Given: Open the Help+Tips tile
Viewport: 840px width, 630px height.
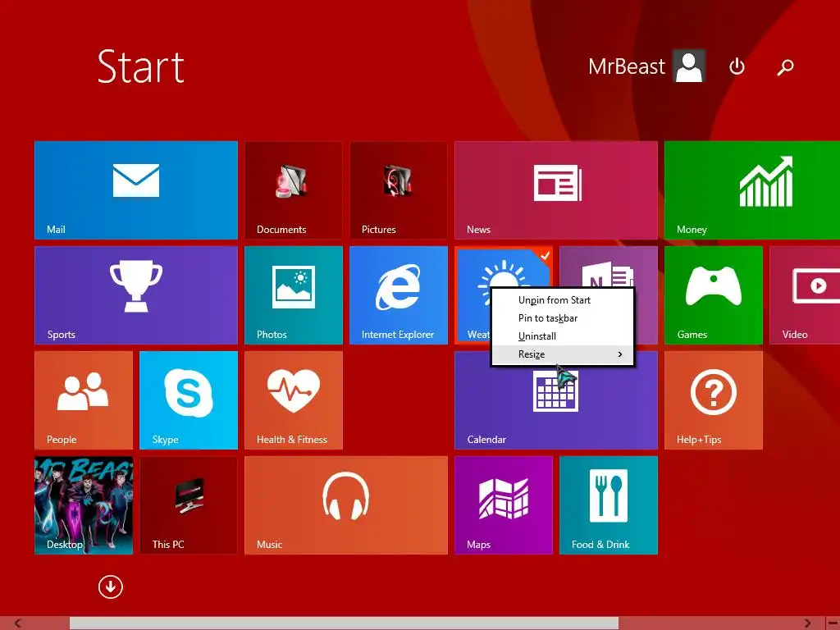Looking at the screenshot, I should [x=714, y=400].
